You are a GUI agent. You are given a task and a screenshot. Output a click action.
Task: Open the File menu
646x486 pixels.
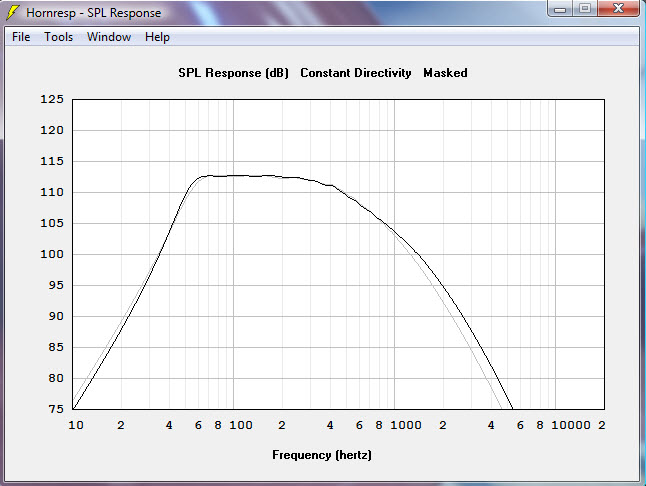click(x=21, y=37)
